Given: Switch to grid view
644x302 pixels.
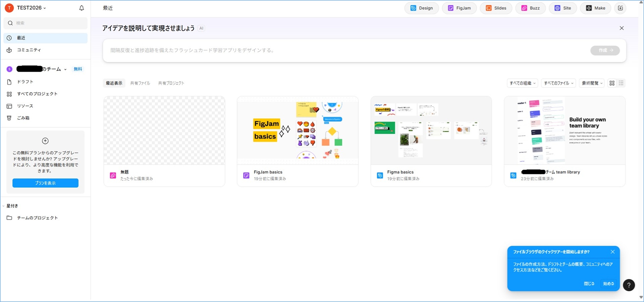Looking at the screenshot, I should [612, 83].
